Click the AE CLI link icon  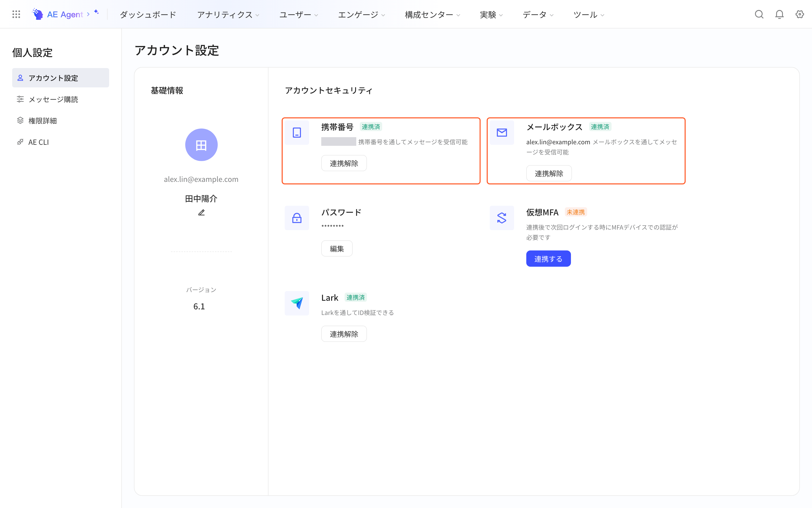20,142
